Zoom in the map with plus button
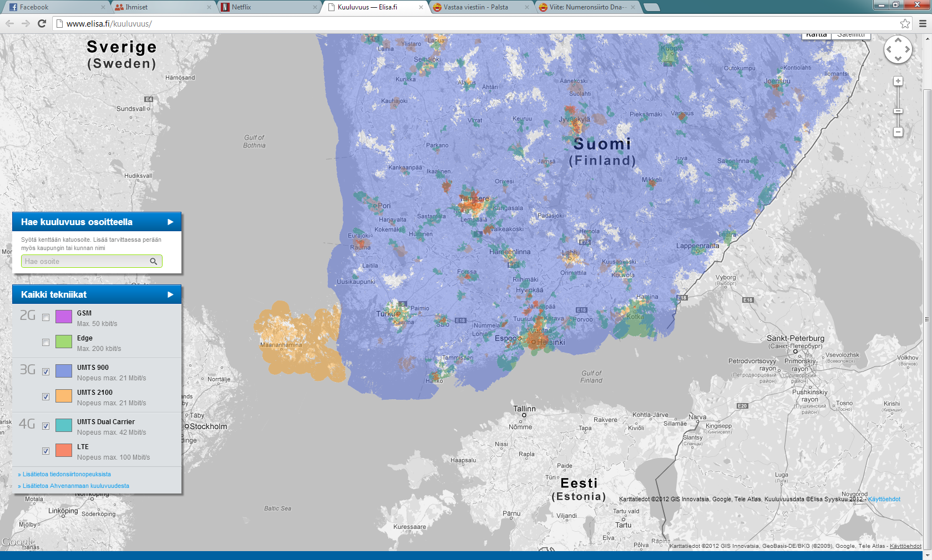Viewport: 932px width, 560px height. point(898,82)
